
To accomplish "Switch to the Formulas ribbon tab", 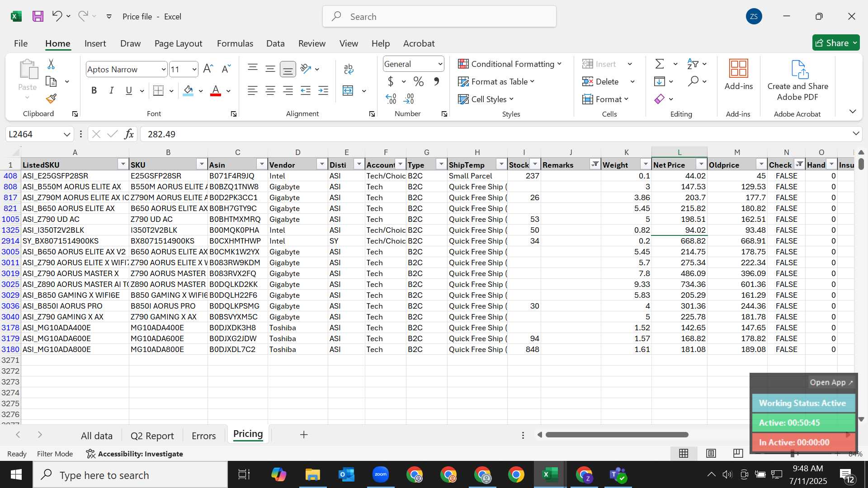I will 235,43.
